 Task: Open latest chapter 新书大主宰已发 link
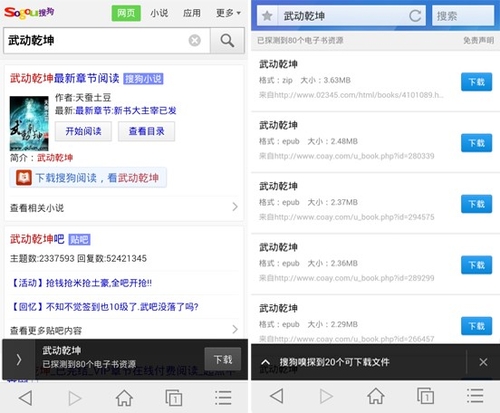coord(126,111)
